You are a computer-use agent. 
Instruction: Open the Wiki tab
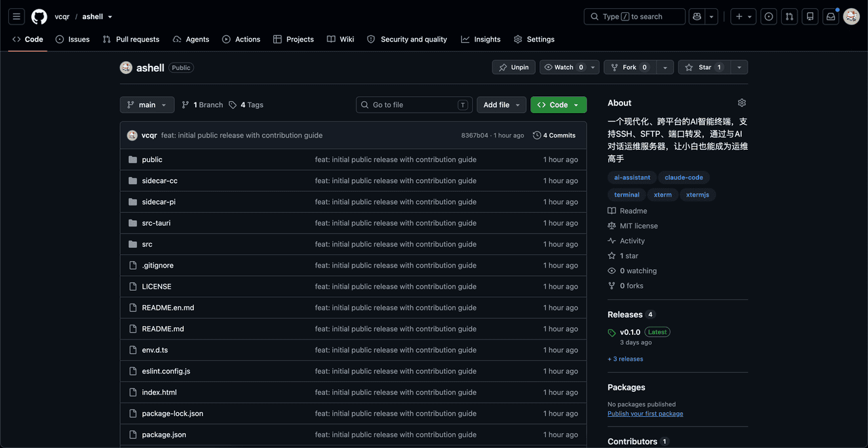coord(340,39)
